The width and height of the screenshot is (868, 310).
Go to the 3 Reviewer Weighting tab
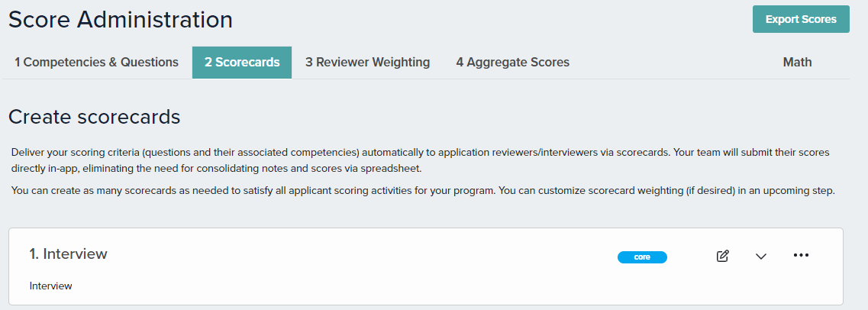367,62
